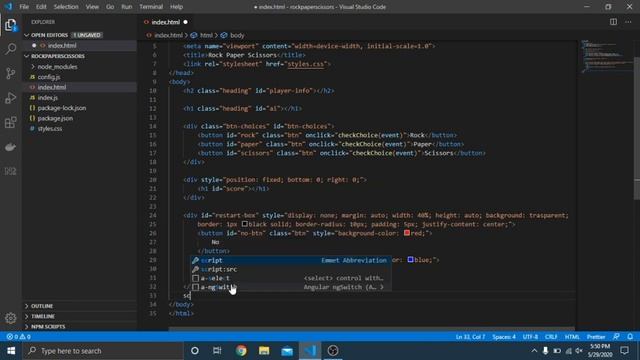Open Run and Debug view
The width and height of the screenshot is (640, 360).
11,98
